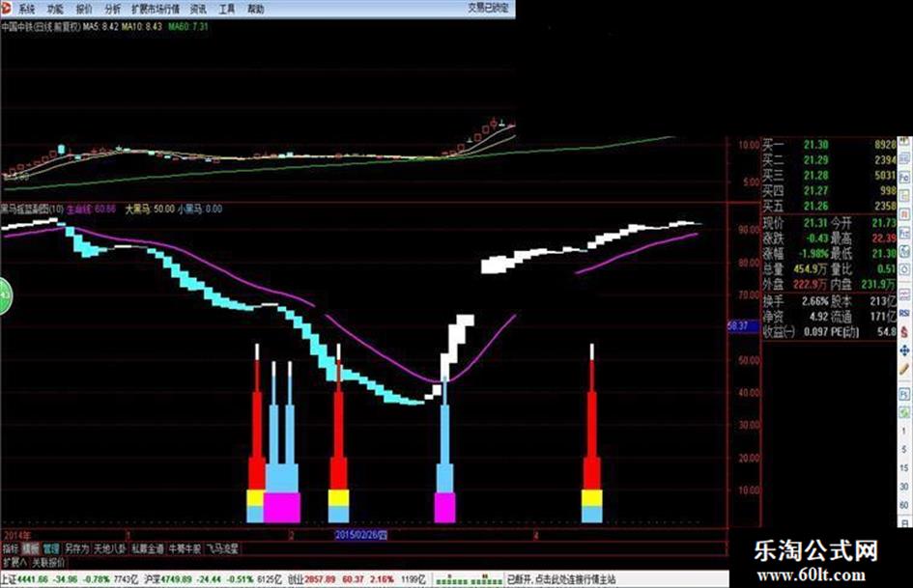The image size is (913, 588).
Task: Switch to the 私募金道 indicator tab
Action: coord(147,548)
